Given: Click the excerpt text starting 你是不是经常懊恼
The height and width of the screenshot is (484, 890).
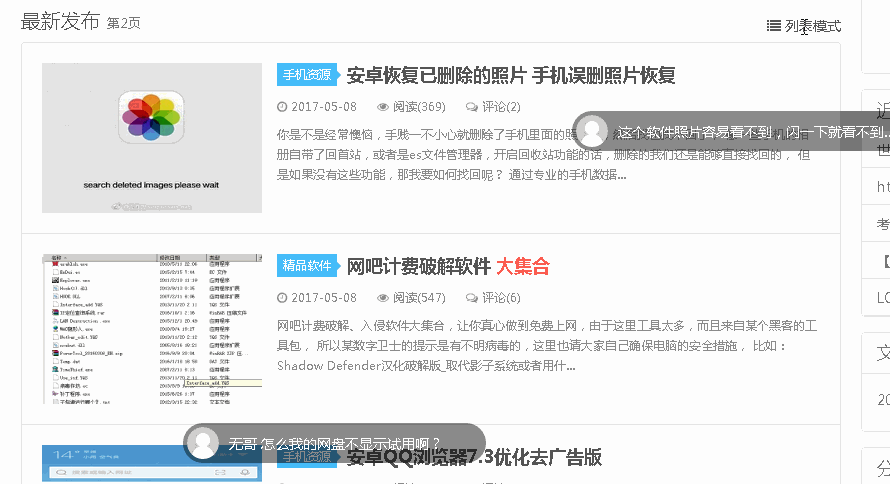Looking at the screenshot, I should pos(544,154).
